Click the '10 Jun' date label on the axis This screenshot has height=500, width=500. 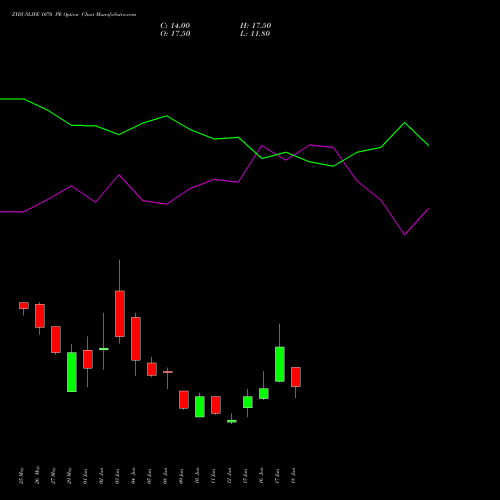click(198, 476)
